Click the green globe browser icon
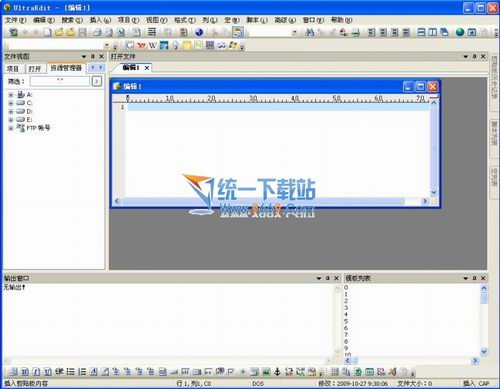 pos(460,32)
